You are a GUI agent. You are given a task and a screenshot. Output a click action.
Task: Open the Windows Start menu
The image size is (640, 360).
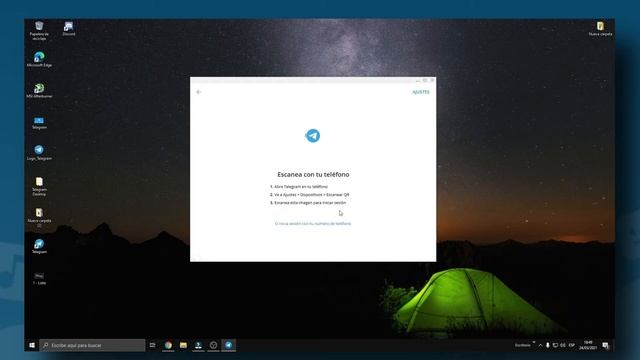(x=32, y=345)
